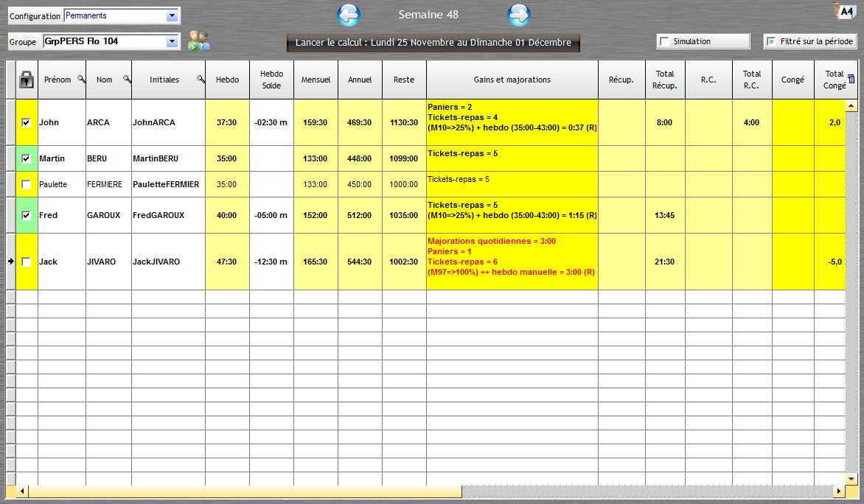864x504 pixels.
Task: Click the group members people icon
Action: click(198, 41)
